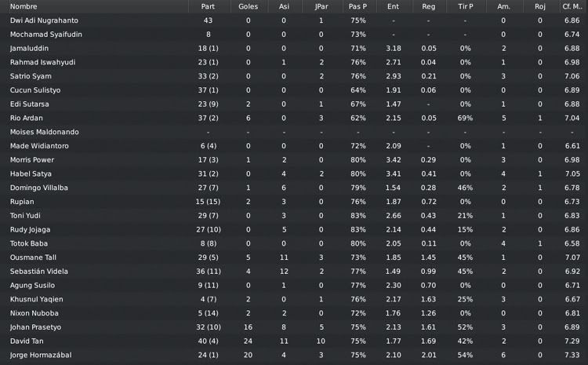Click the Reg column header
The width and height of the screenshot is (588, 365).
[428, 6]
